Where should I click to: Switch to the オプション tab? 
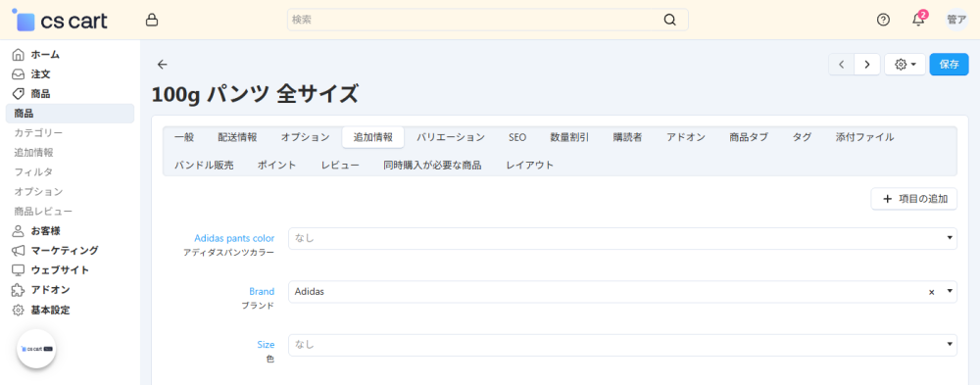click(305, 137)
